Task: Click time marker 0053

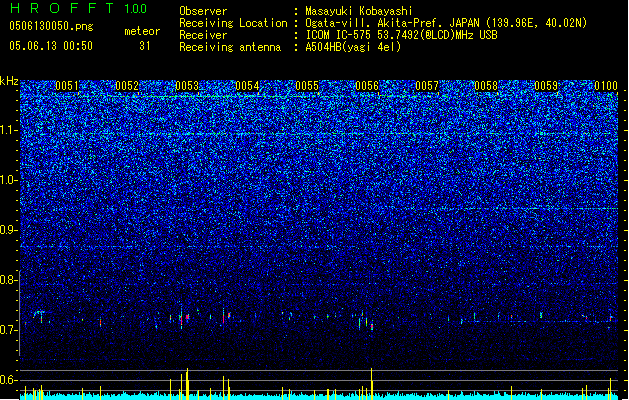Action: (x=187, y=86)
